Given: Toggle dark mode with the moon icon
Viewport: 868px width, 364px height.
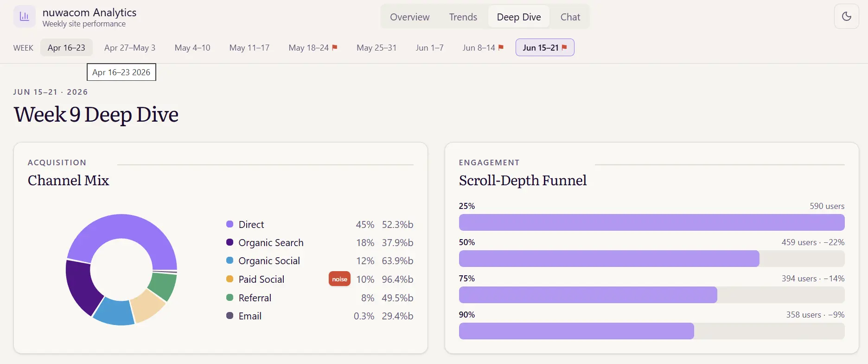Looking at the screenshot, I should [846, 16].
